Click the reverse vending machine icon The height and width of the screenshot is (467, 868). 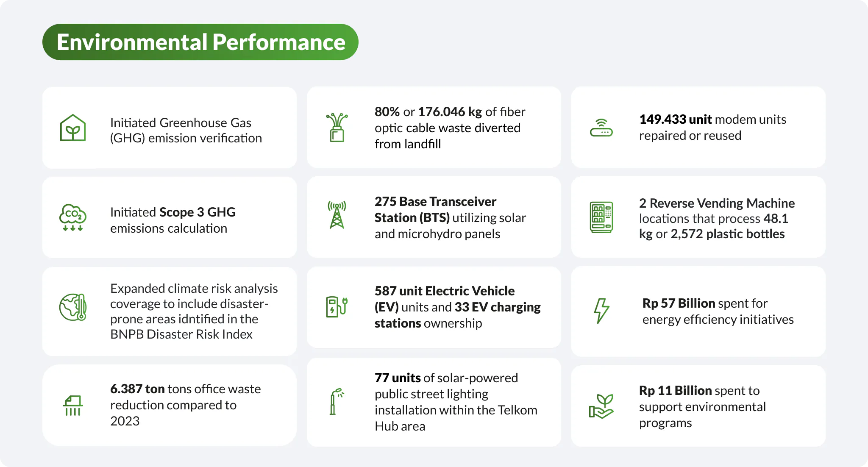click(x=601, y=217)
